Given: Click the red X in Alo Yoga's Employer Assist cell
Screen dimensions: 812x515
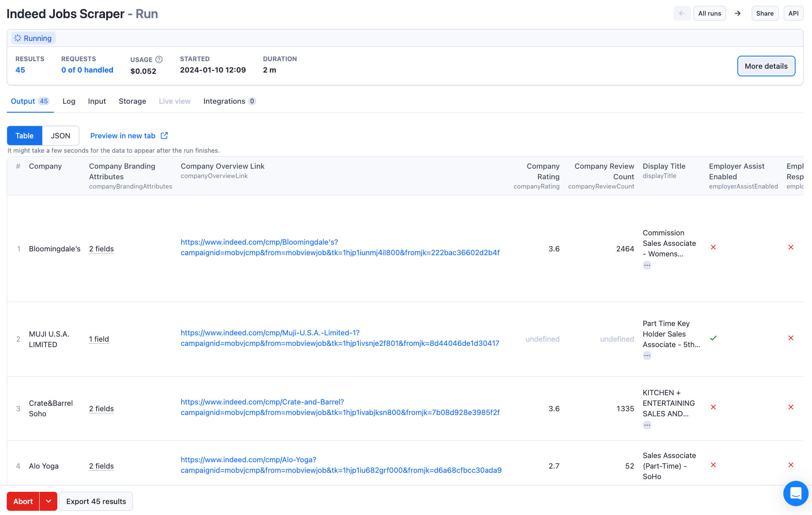Looking at the screenshot, I should (x=713, y=465).
